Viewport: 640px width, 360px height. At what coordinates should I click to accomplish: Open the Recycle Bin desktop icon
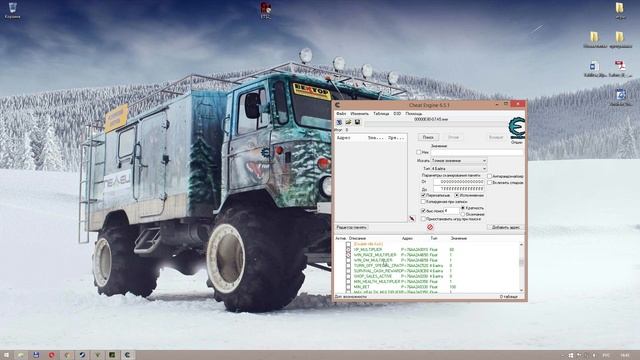click(x=13, y=8)
